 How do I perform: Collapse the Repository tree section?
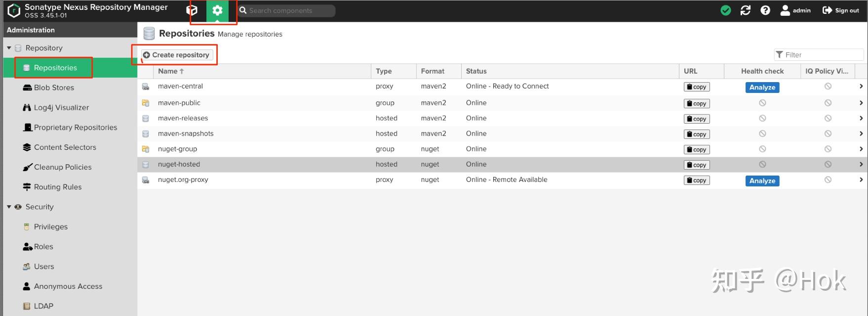[9, 48]
